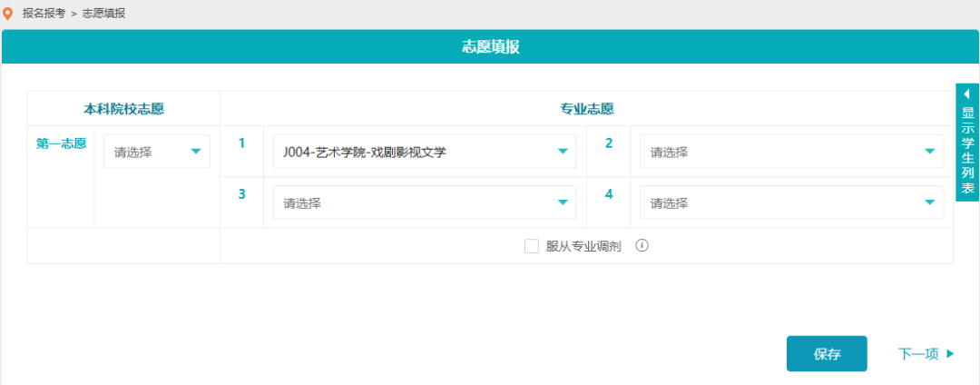Select the 志愿填报 breadcrumb item

click(x=103, y=14)
